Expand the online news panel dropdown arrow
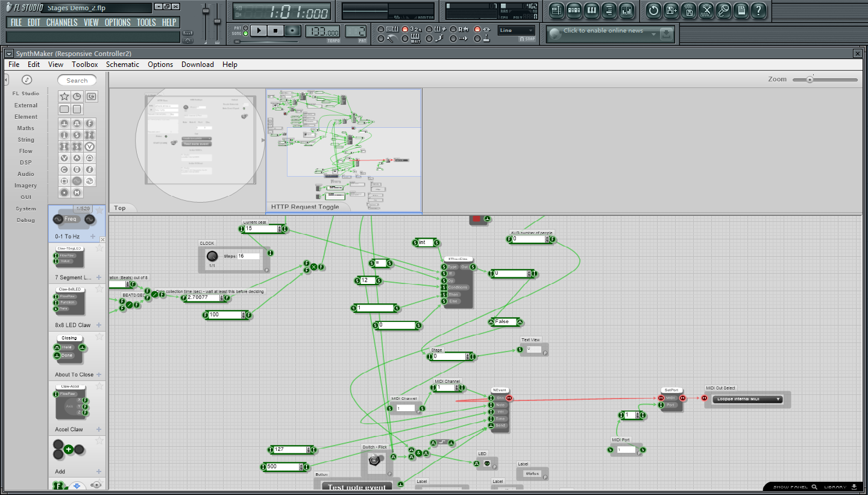The height and width of the screenshot is (495, 868). (x=654, y=34)
